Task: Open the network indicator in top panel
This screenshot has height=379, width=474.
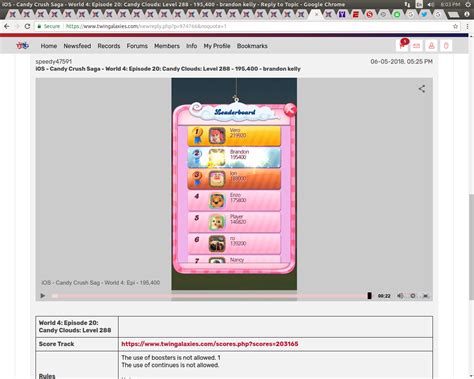Action: click(407, 4)
